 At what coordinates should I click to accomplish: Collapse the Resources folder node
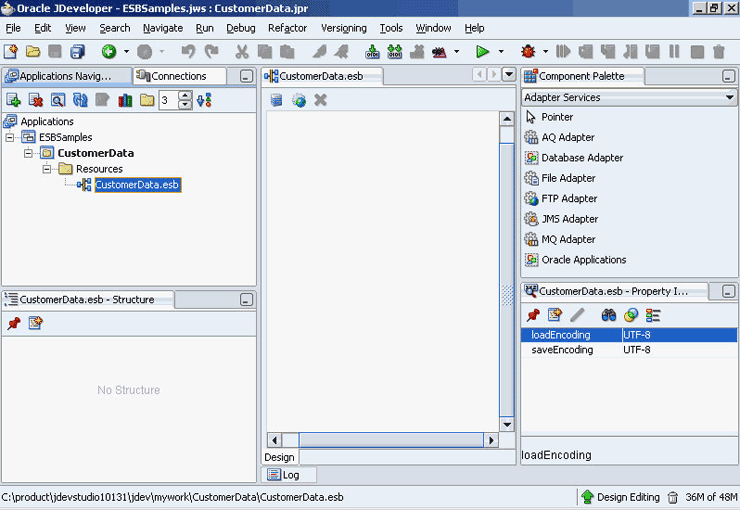coord(47,169)
